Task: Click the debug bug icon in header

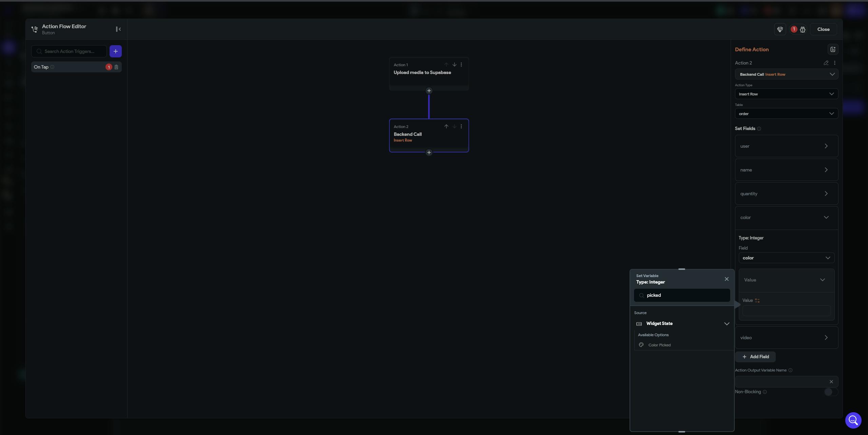Action: [x=803, y=30]
